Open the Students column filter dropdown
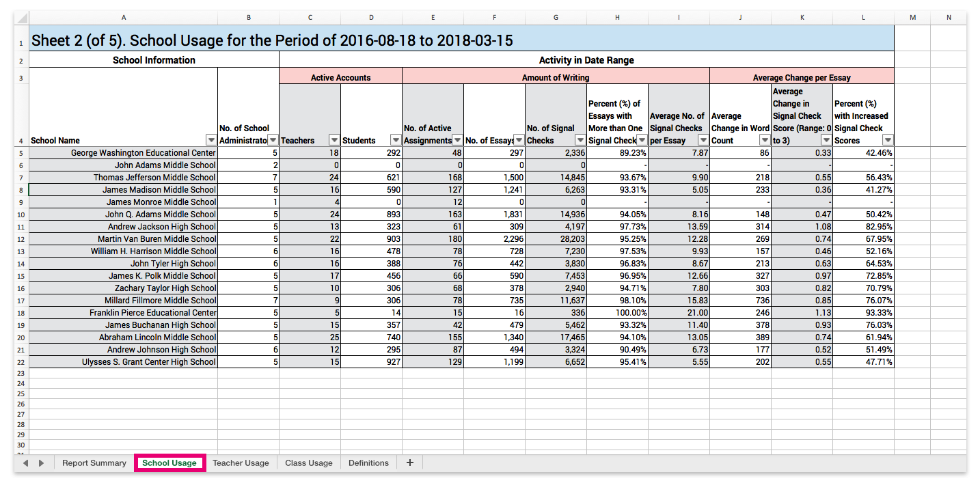 [396, 140]
